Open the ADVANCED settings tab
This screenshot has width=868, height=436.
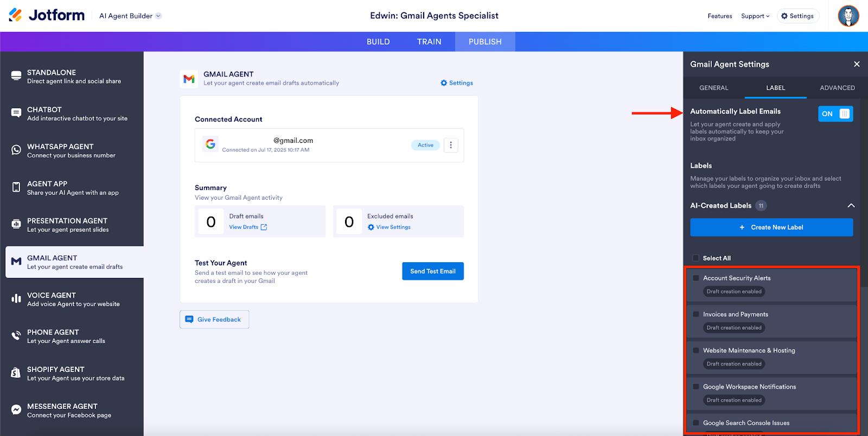pyautogui.click(x=837, y=88)
